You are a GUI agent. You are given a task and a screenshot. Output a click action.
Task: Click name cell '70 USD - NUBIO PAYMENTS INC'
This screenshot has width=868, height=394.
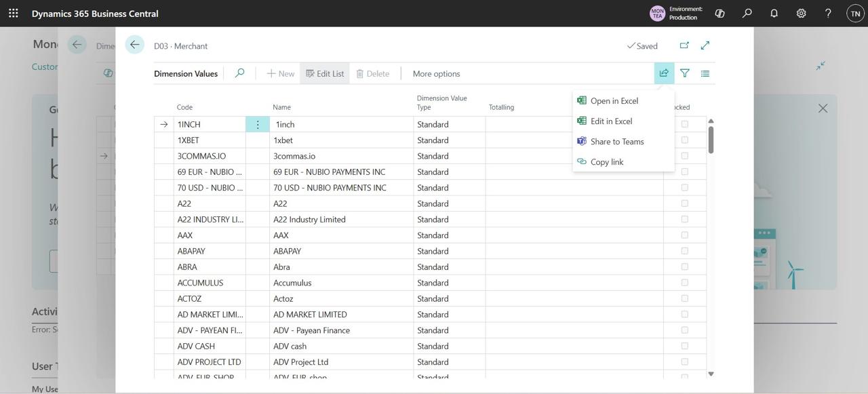pyautogui.click(x=342, y=187)
